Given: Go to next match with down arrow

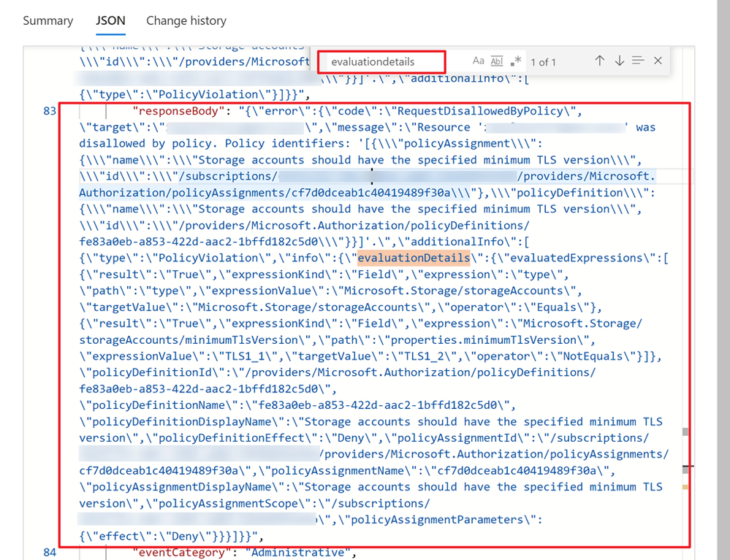Looking at the screenshot, I should click(619, 61).
